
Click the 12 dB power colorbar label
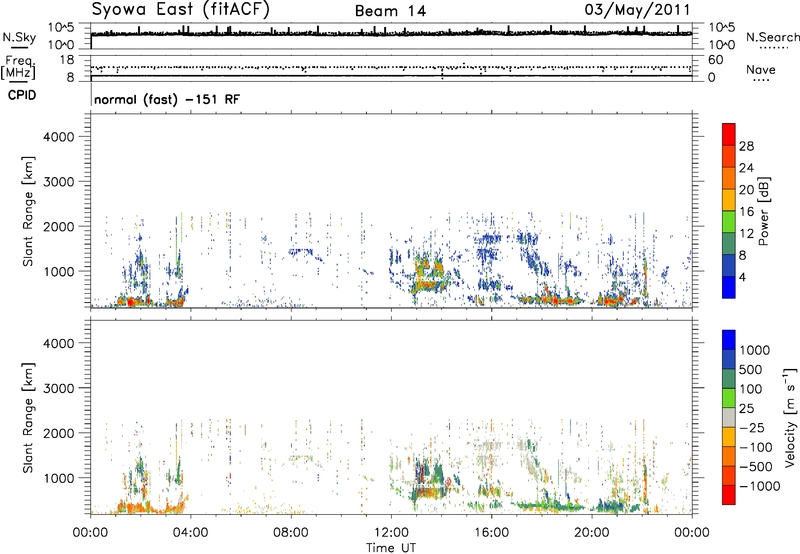[746, 234]
